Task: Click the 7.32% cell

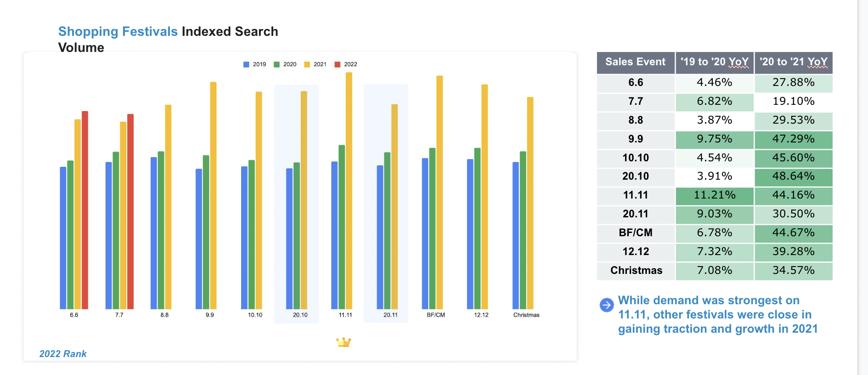Action: [715, 252]
